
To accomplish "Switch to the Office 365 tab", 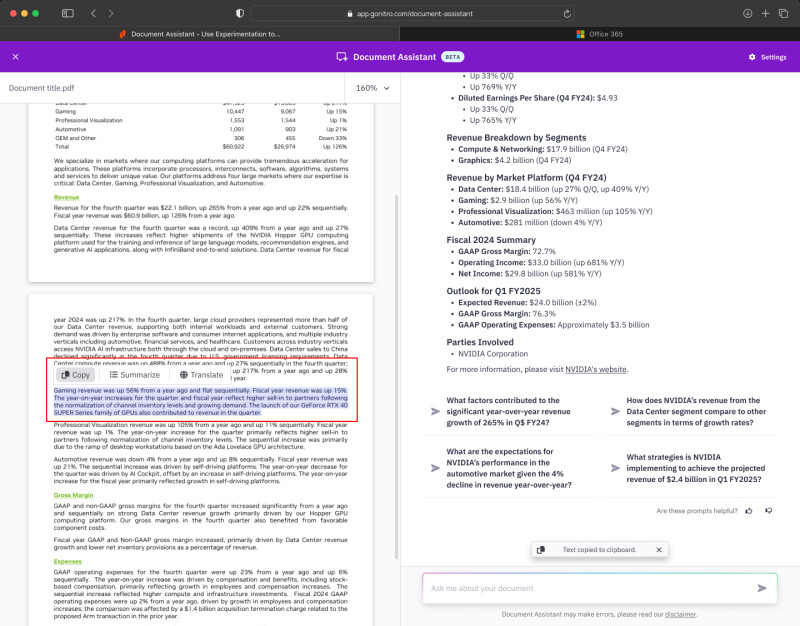I will pos(599,34).
